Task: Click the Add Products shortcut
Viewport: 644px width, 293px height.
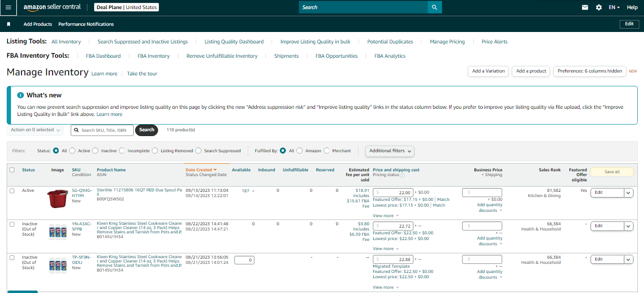Action: coord(38,24)
